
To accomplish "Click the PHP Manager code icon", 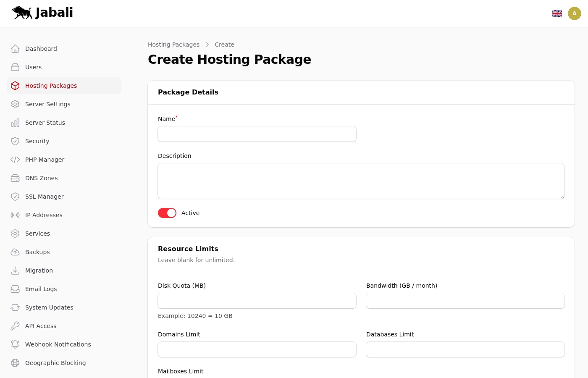I will tap(15, 160).
